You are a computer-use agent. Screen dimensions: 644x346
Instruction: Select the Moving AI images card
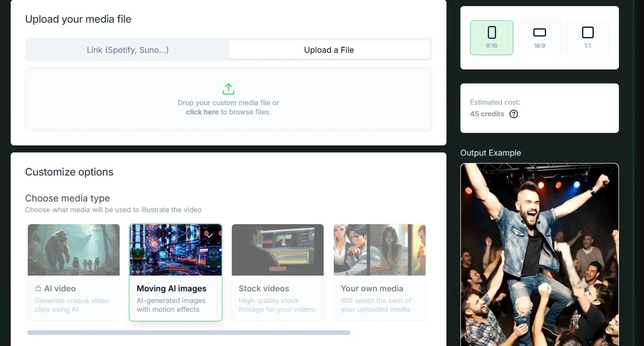(x=176, y=272)
